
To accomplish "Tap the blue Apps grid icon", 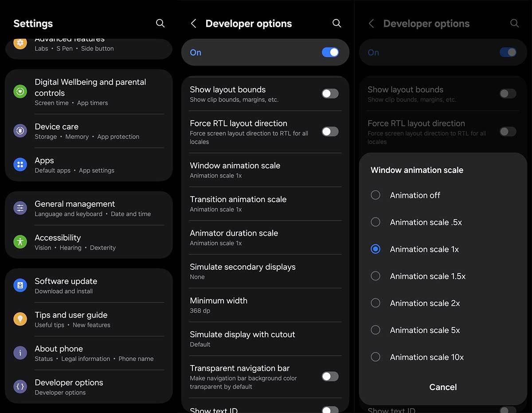I will (20, 165).
